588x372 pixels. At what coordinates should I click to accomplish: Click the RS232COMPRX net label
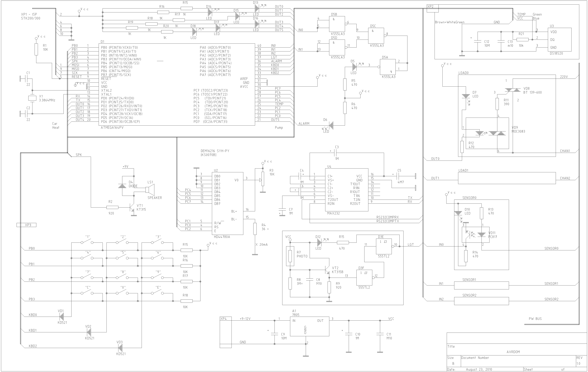tap(388, 217)
